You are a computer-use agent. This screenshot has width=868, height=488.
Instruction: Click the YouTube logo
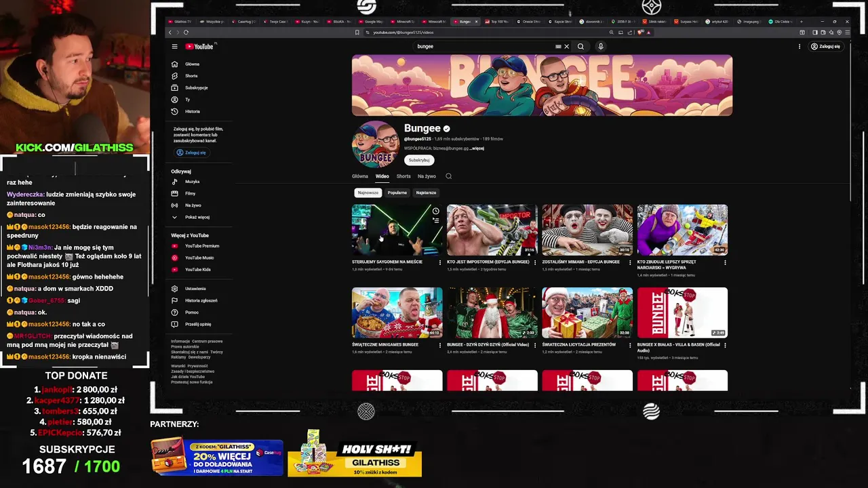click(200, 47)
